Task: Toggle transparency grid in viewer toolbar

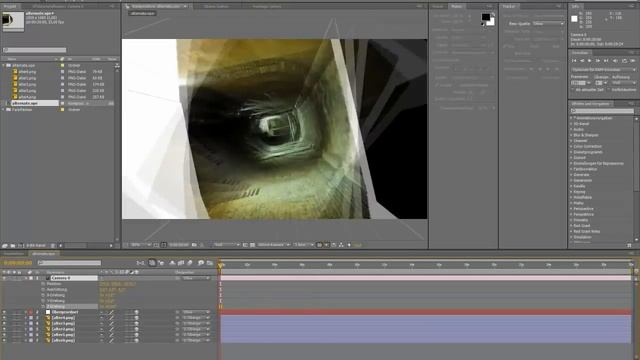Action: click(252, 245)
